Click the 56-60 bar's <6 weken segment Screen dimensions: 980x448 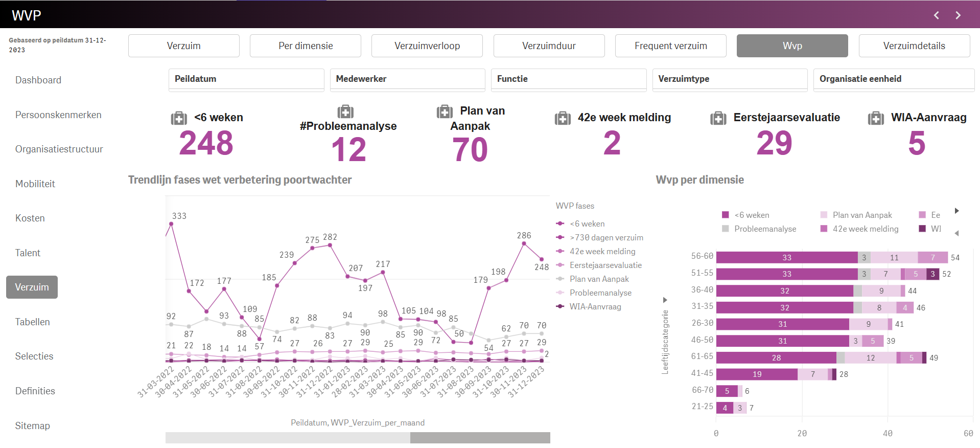786,258
